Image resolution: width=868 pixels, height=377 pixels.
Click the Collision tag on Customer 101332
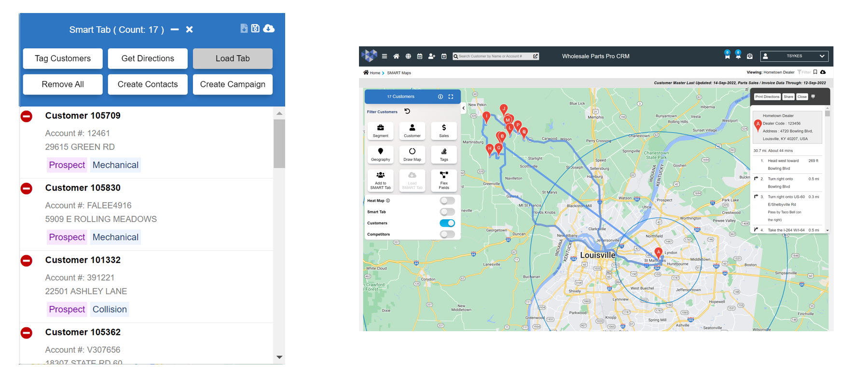tap(110, 309)
